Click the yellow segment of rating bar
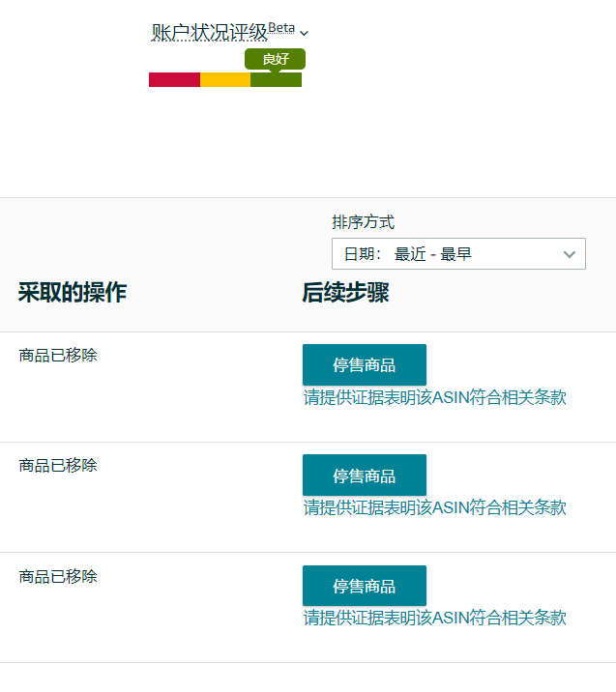 click(225, 80)
